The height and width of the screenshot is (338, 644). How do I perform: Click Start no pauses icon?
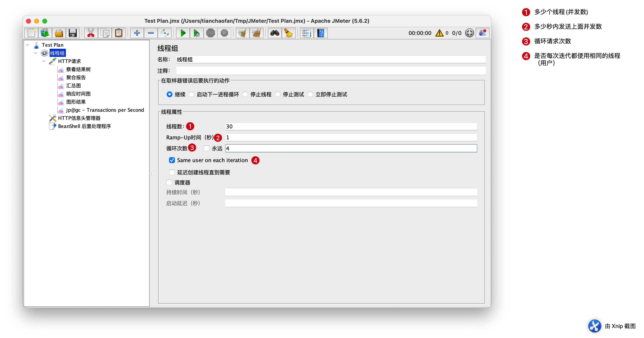point(197,33)
